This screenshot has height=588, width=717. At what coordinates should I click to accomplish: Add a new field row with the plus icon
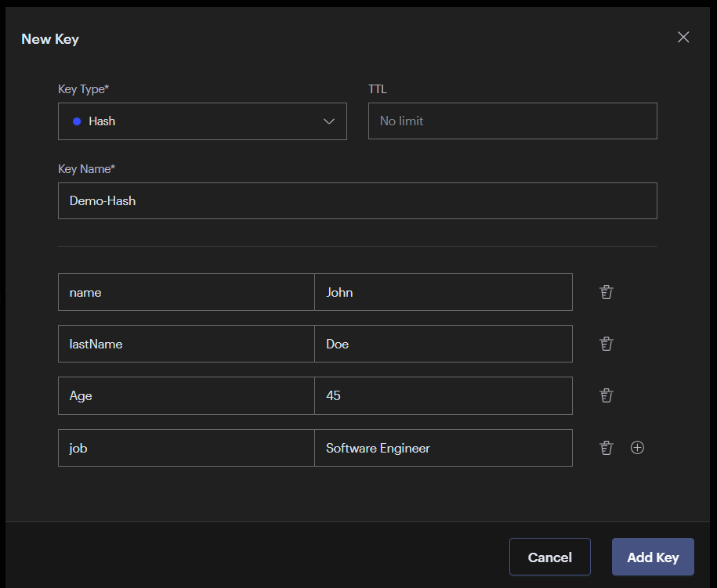click(x=637, y=447)
